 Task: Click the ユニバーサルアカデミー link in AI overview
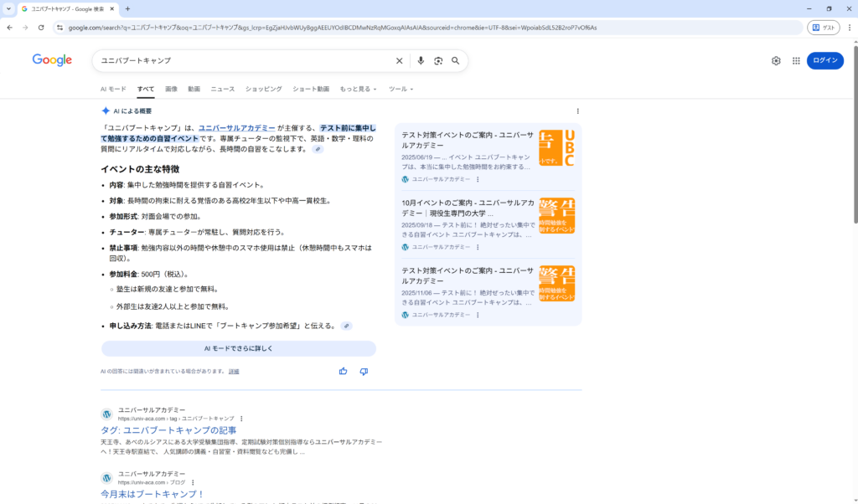pyautogui.click(x=236, y=128)
